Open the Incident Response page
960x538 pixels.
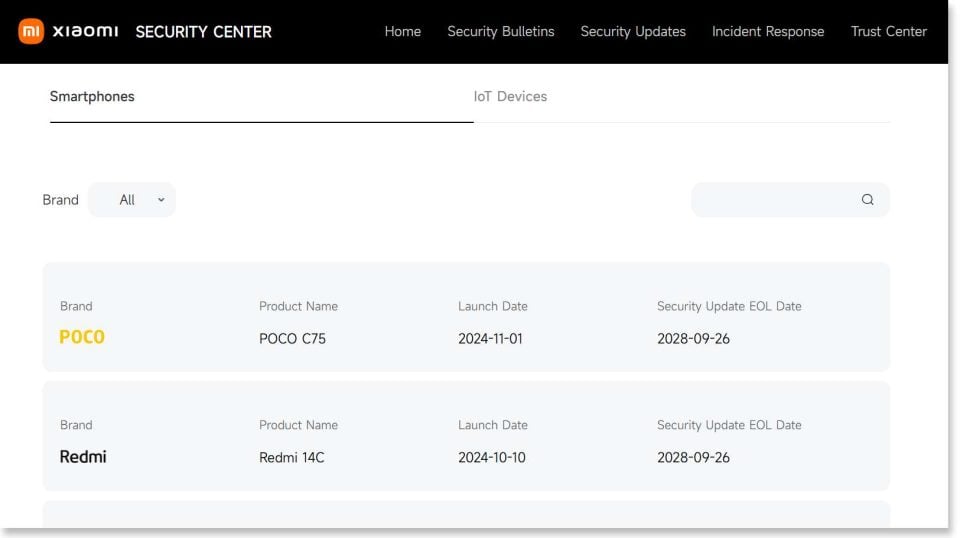point(768,31)
